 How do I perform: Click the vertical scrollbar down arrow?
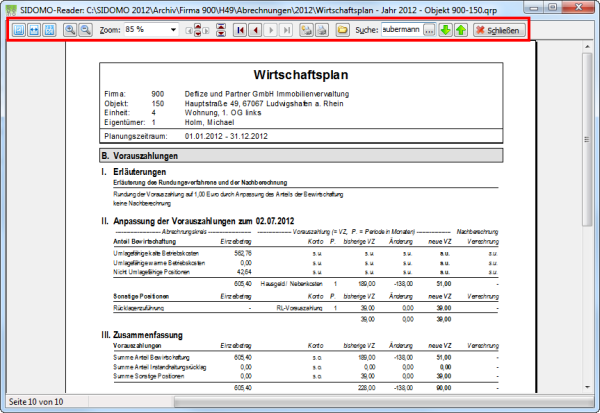pos(587,387)
